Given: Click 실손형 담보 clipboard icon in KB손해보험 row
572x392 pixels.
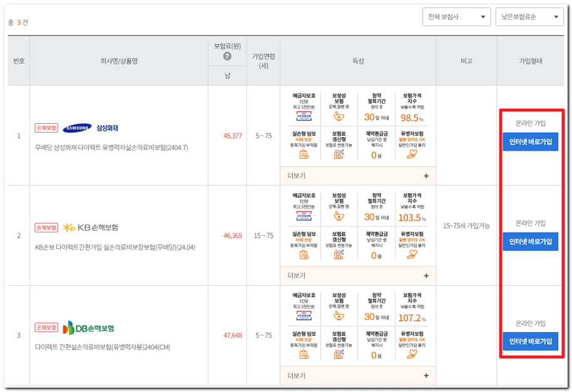Looking at the screenshot, I should [304, 255].
